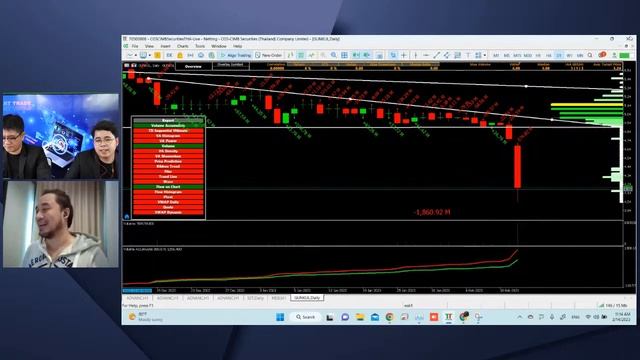Click the user account icon in toolbar

coord(614,55)
